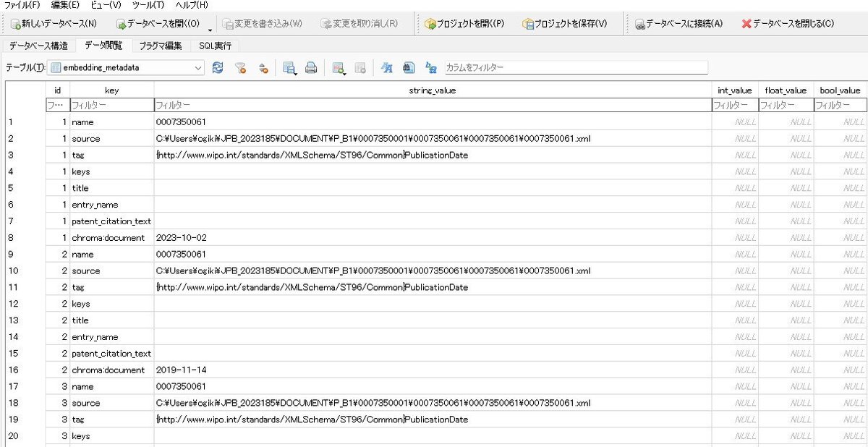Select NULL bool_value cell in row 10
The width and height of the screenshot is (868, 447).
coord(840,271)
